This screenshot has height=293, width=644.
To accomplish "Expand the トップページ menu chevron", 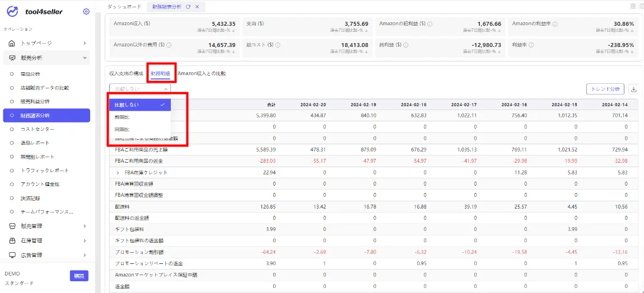I will [x=84, y=43].
